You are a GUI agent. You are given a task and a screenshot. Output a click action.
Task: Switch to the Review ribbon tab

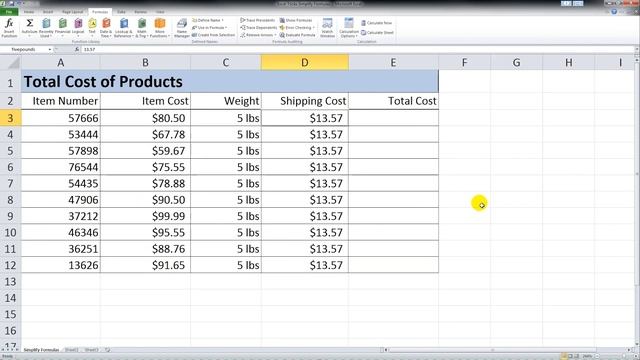point(140,12)
